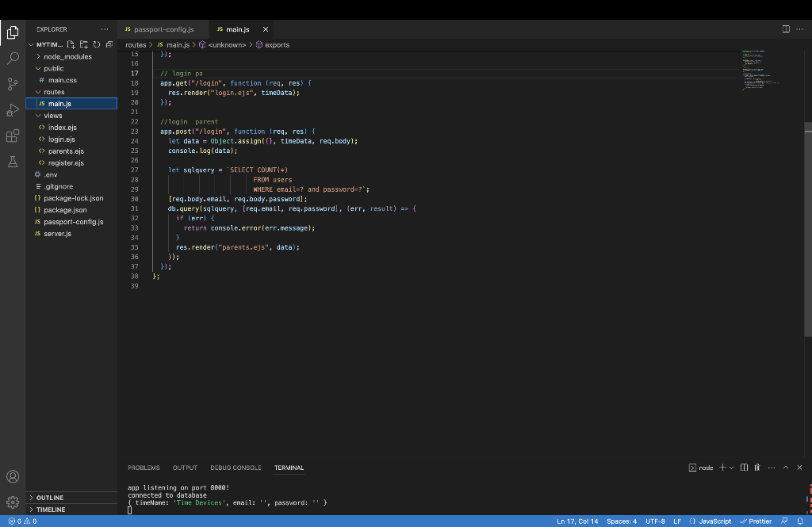812x527 pixels.
Task: Expand the node_modules folder
Action: click(x=67, y=57)
